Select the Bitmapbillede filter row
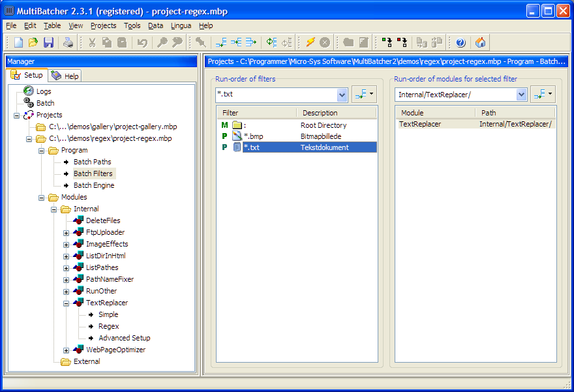This screenshot has height=392, width=574. pyautogui.click(x=299, y=136)
